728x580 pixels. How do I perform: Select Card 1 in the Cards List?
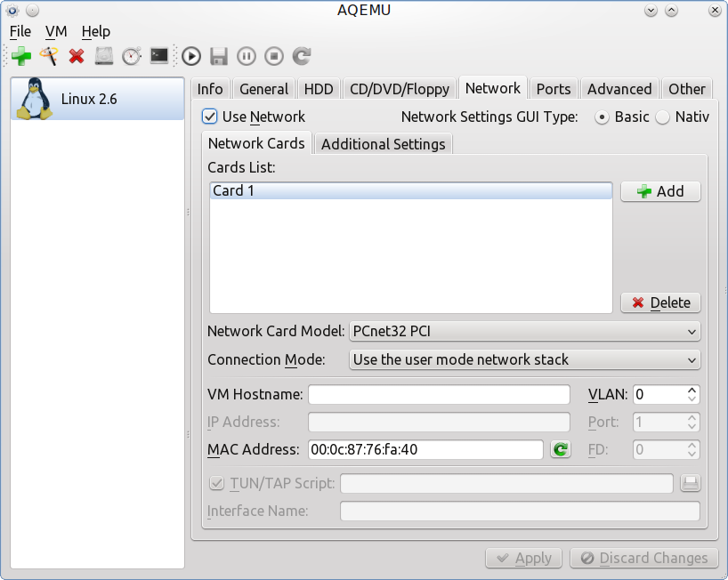coord(411,190)
